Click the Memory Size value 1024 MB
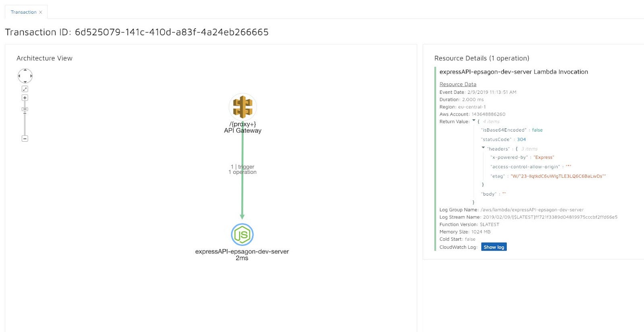The width and height of the screenshot is (644, 332). (481, 232)
